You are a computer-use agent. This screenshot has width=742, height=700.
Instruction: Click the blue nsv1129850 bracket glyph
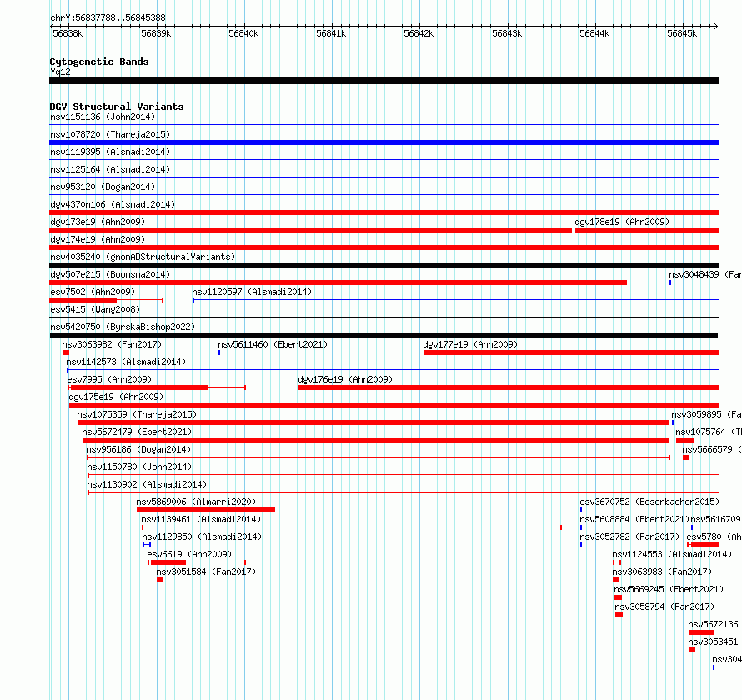pos(147,545)
